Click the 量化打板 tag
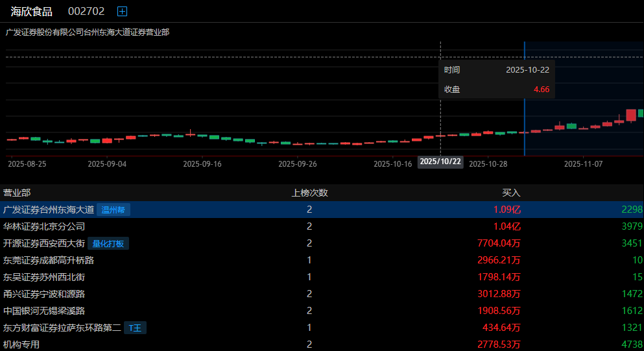The height and width of the screenshot is (351, 644). (x=108, y=244)
